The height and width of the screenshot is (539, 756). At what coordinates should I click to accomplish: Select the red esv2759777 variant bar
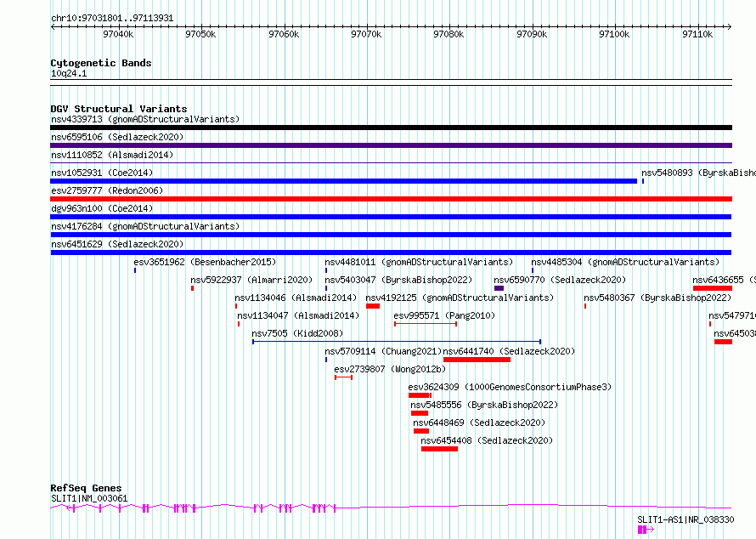pos(391,199)
